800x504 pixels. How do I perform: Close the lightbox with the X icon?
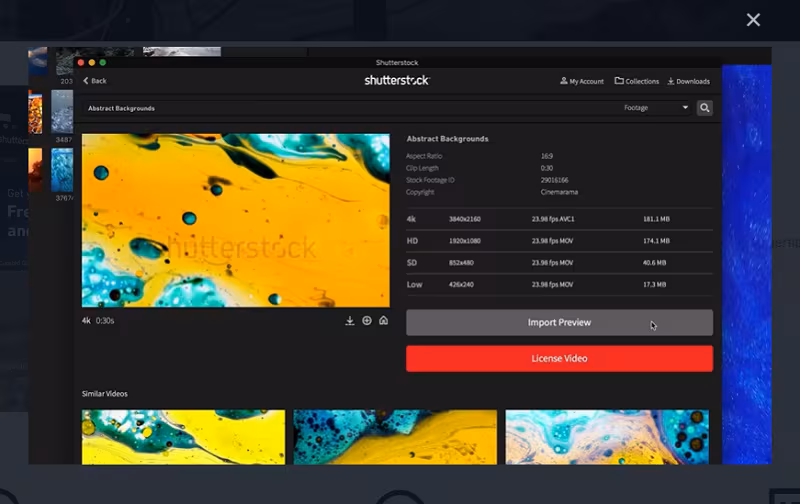pos(753,20)
